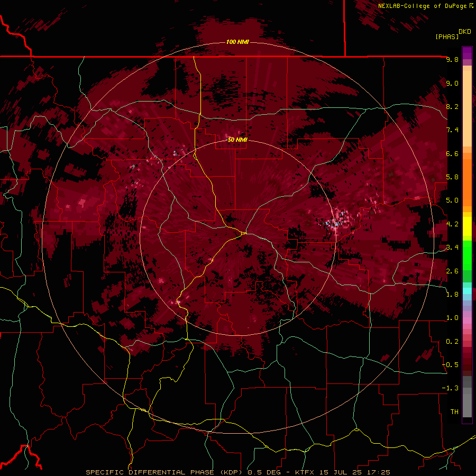Click the -0.5 legend value
This screenshot has width=476, height=476.
450,365
